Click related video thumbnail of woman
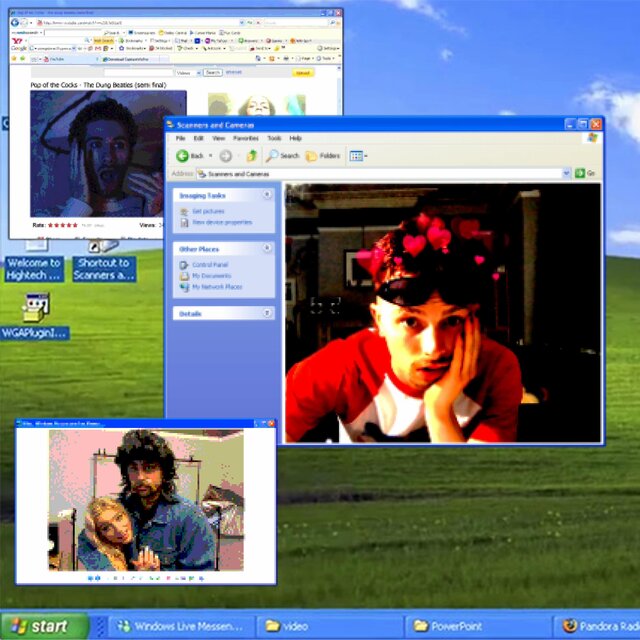The height and width of the screenshot is (640, 640). 257,104
